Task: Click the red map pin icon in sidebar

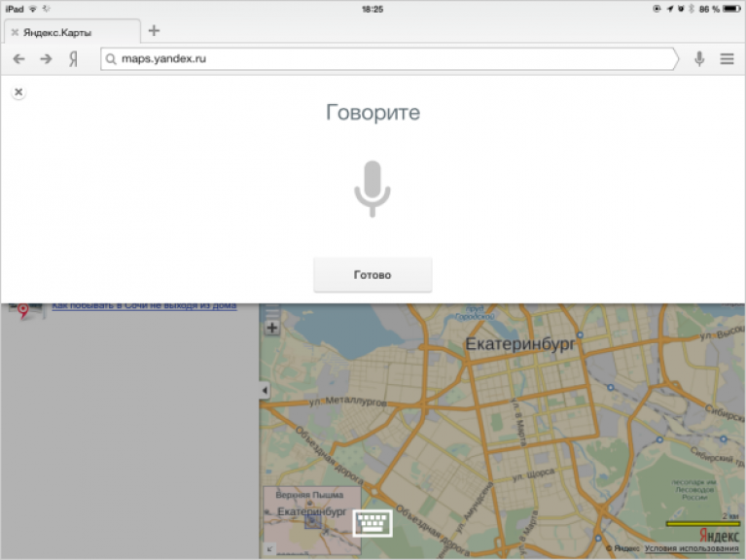Action: (x=23, y=311)
